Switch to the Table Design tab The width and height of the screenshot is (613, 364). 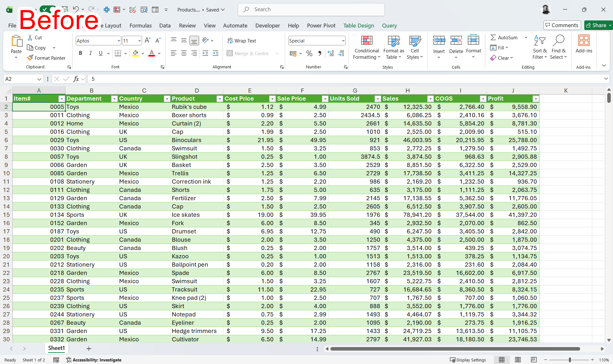pos(359,26)
